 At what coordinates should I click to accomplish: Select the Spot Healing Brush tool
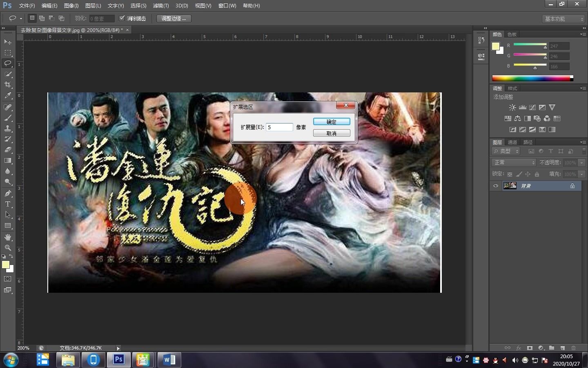(8, 107)
